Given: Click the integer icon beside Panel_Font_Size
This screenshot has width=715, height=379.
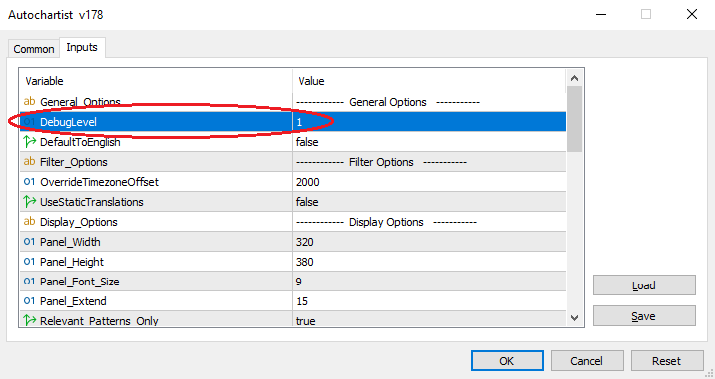Looking at the screenshot, I should pyautogui.click(x=29, y=281).
